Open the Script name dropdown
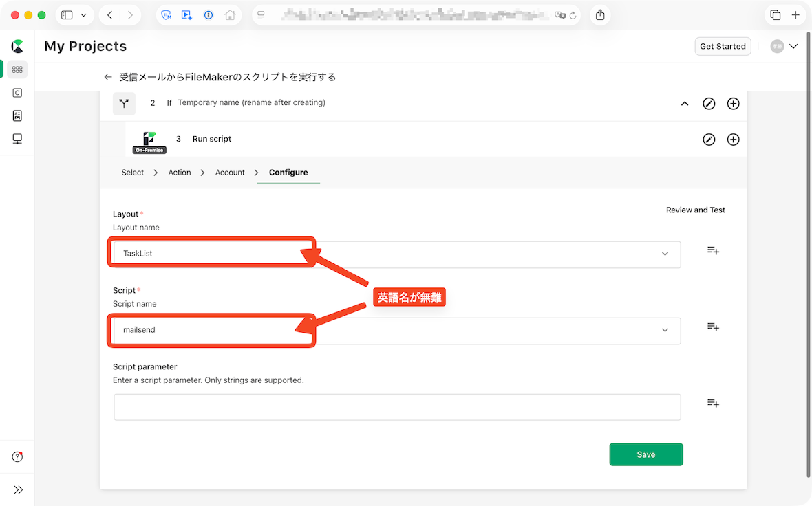Viewport: 812px width, 506px height. click(x=665, y=330)
